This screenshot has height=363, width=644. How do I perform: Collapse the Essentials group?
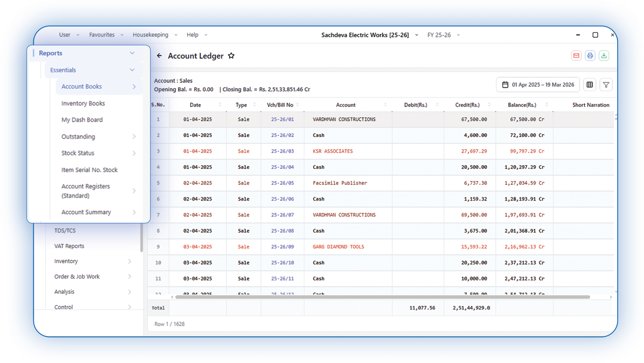132,70
